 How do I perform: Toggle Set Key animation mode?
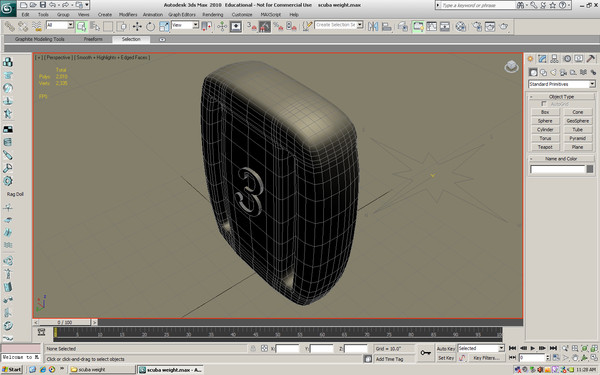click(x=446, y=358)
